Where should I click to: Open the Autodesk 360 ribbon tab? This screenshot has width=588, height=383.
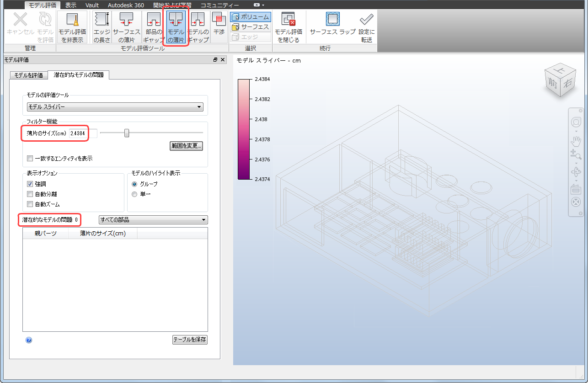click(125, 5)
